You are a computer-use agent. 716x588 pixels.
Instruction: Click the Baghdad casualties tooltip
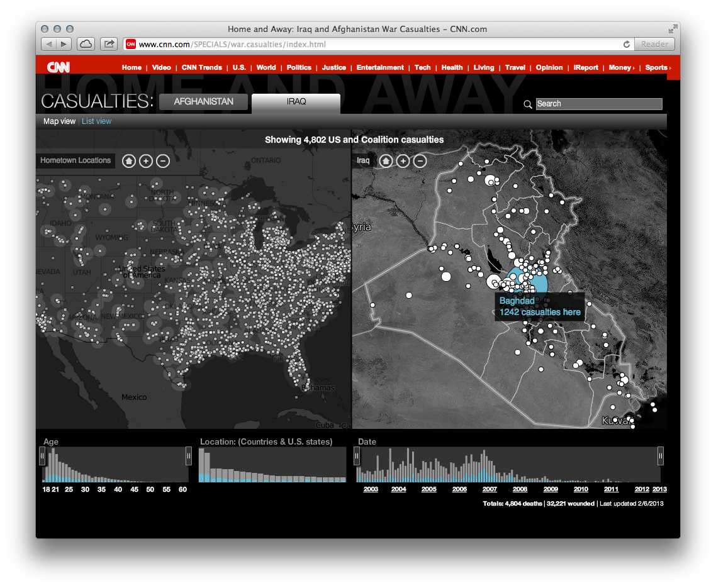pyautogui.click(x=539, y=307)
